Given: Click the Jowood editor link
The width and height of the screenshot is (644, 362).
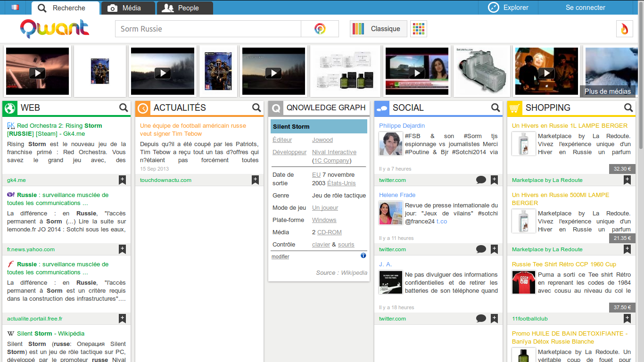Looking at the screenshot, I should click(x=322, y=140).
